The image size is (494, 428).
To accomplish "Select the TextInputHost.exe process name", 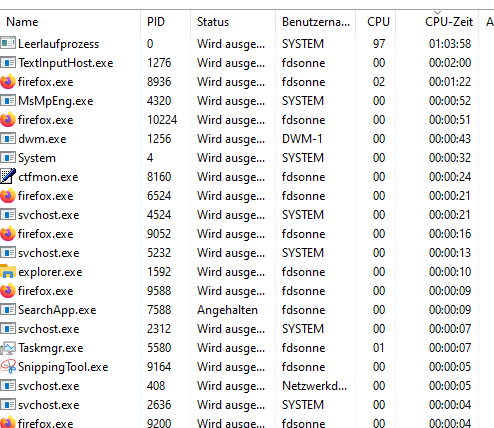I will click(66, 63).
